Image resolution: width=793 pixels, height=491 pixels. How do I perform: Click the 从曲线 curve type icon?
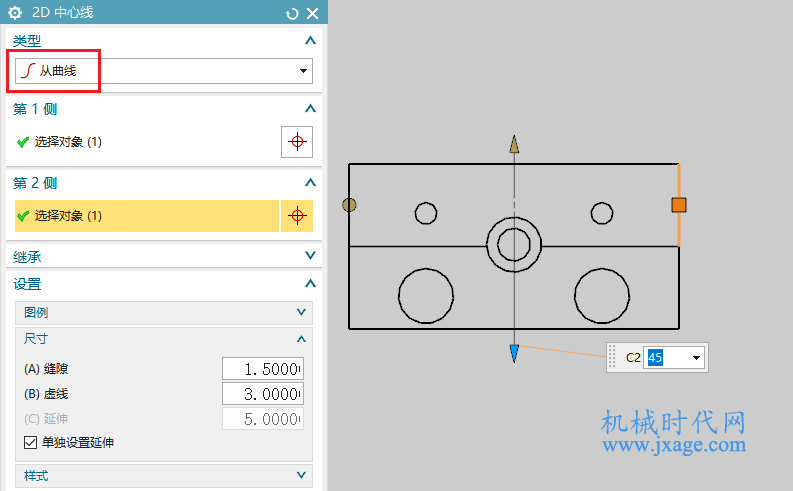(29, 71)
